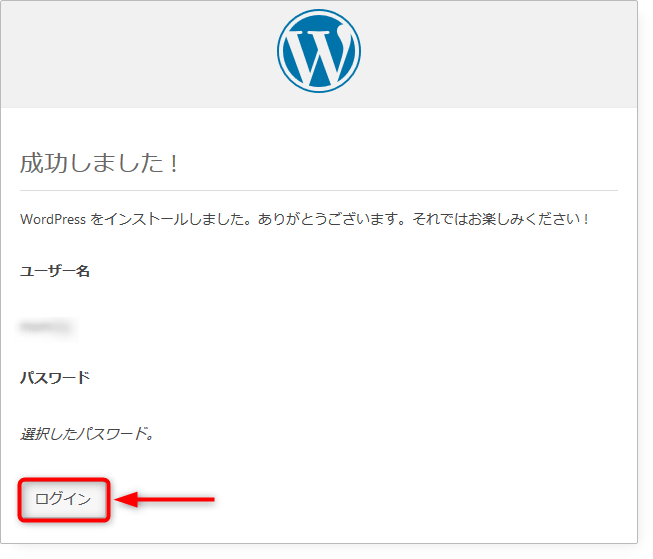Click the blurred username value
Viewport: 653px width, 559px height.
click(x=47, y=327)
